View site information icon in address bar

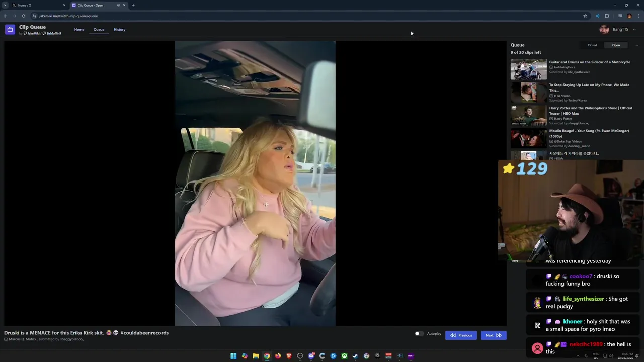[34, 16]
